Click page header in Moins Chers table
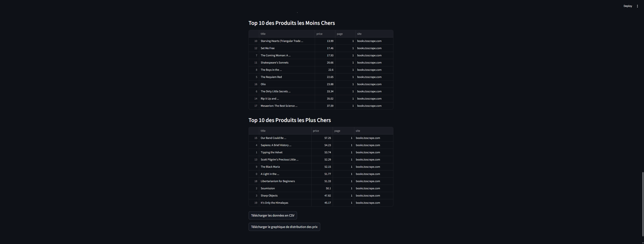This screenshot has width=644, height=244. click(x=345, y=34)
